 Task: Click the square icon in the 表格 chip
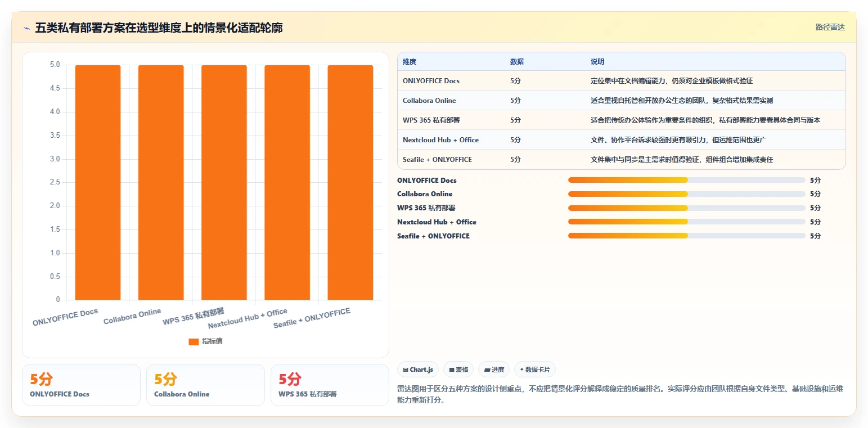[451, 370]
